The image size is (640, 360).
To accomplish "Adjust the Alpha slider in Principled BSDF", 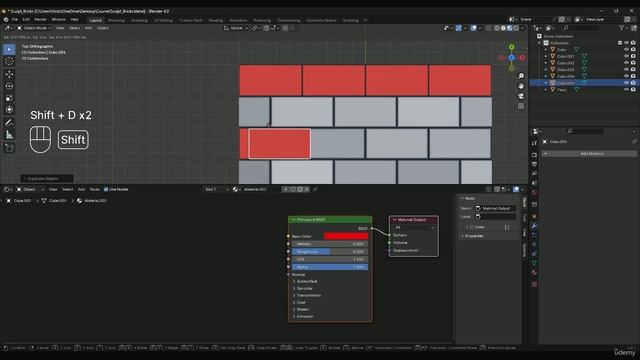I will coord(330,267).
